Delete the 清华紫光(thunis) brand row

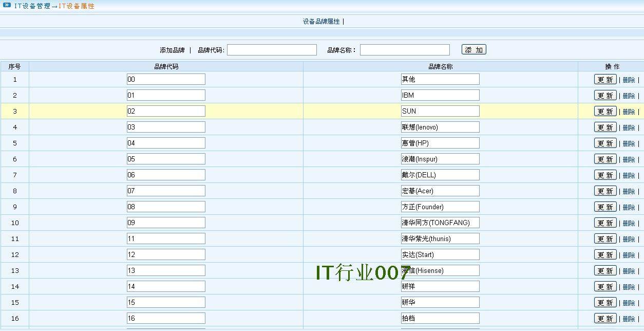[x=629, y=239]
